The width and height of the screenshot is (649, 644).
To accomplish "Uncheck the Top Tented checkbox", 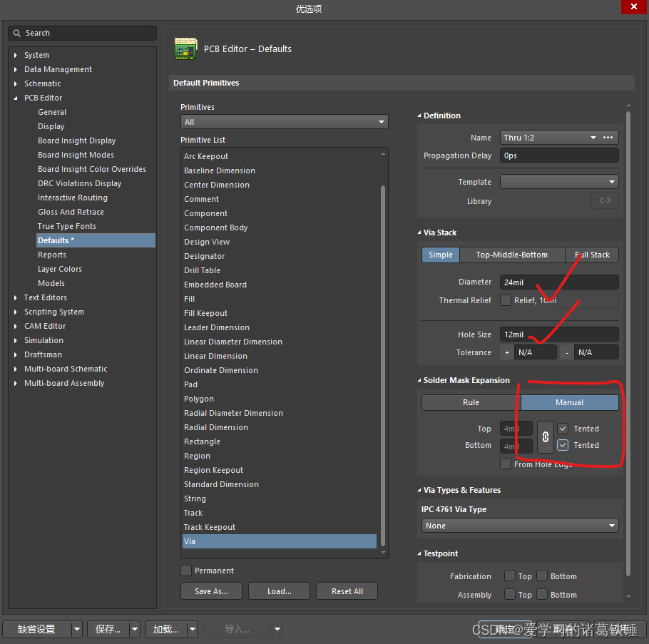I will 563,429.
